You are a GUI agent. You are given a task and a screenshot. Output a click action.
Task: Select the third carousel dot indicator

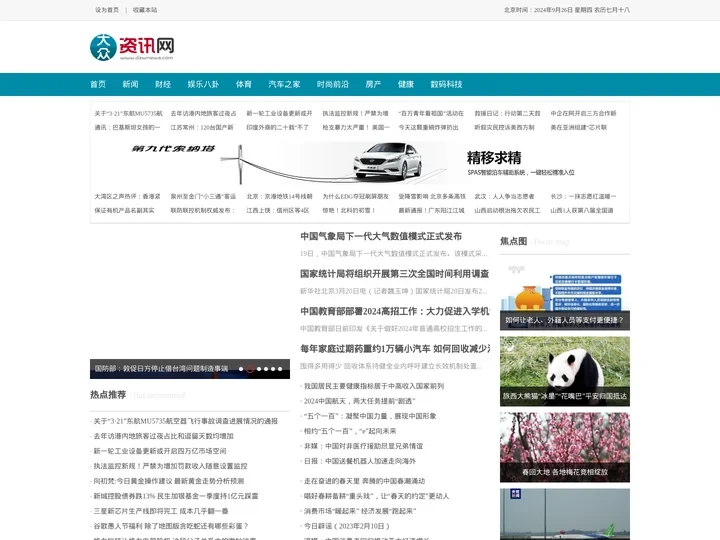[259, 369]
